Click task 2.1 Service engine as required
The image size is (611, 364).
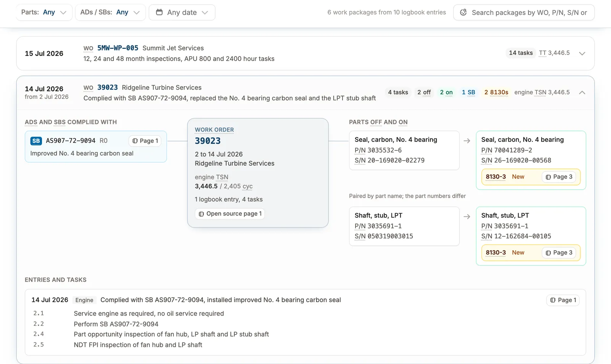click(x=149, y=314)
